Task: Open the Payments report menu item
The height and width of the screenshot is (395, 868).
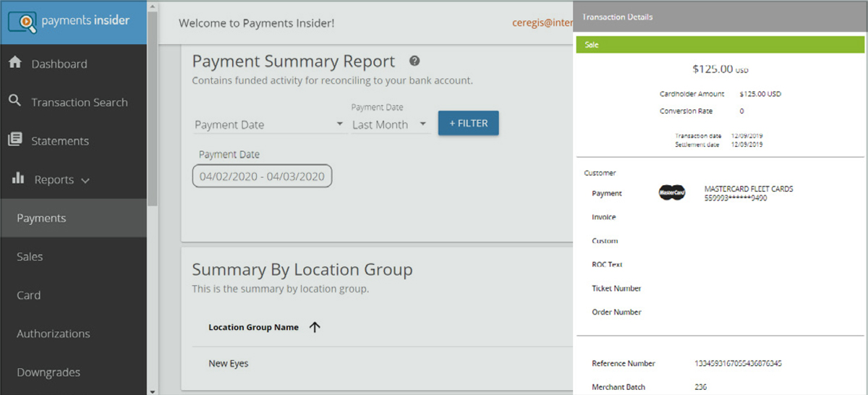Action: pyautogui.click(x=41, y=218)
